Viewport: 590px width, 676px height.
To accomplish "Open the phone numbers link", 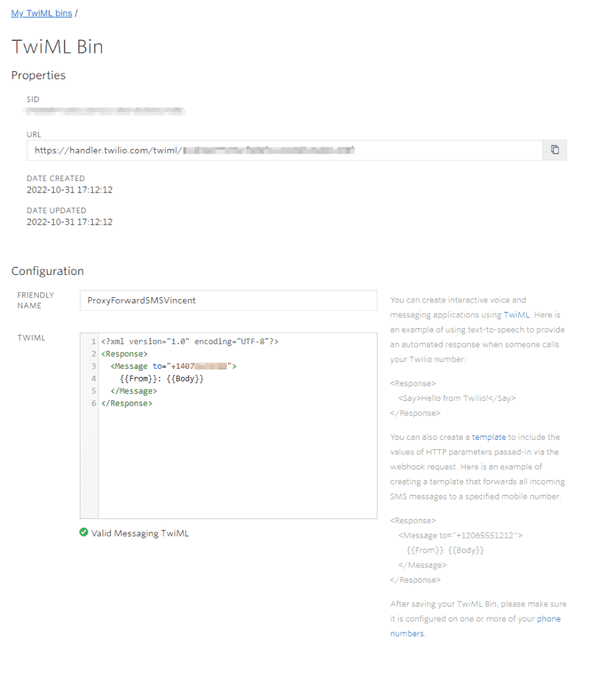I will coord(475,626).
